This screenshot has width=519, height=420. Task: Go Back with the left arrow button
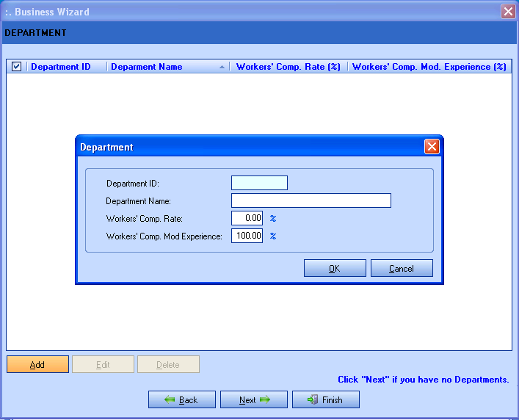pos(181,400)
